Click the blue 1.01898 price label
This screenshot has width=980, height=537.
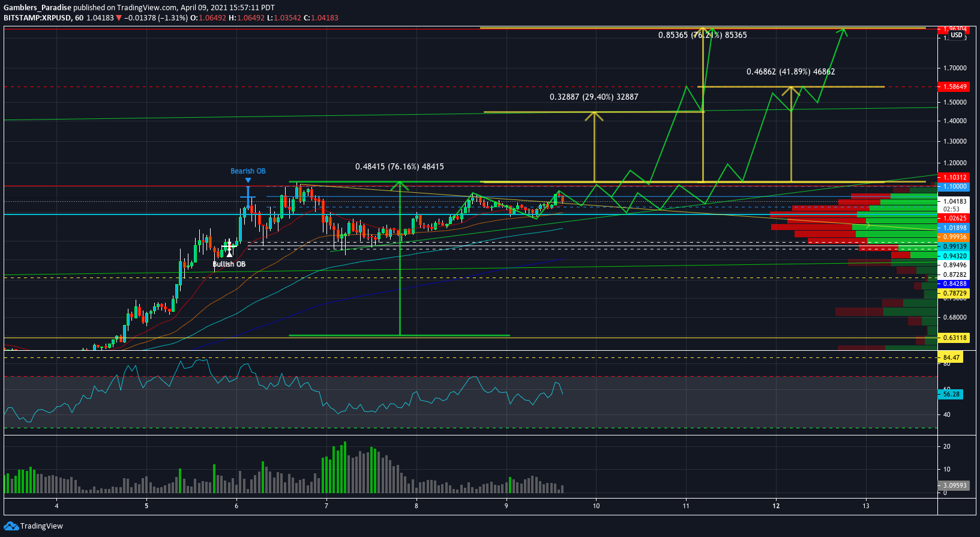pyautogui.click(x=954, y=228)
